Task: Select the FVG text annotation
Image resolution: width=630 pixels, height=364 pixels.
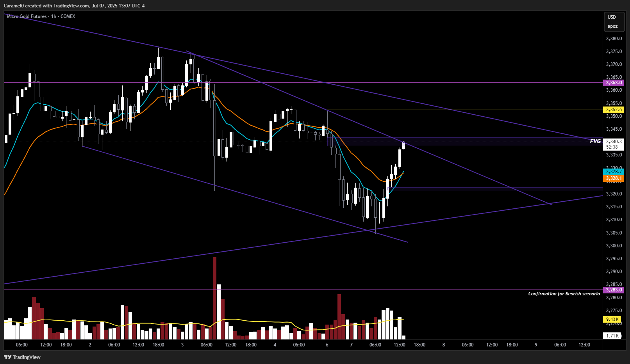Action: click(595, 141)
